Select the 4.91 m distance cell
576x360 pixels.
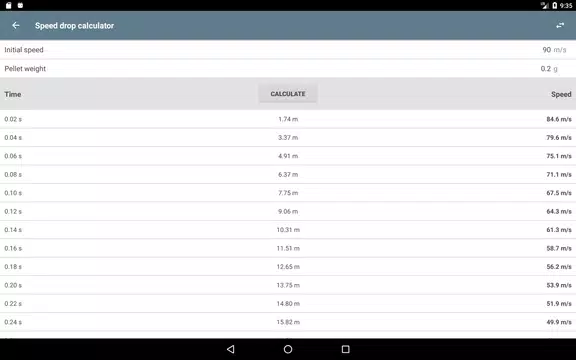point(288,156)
